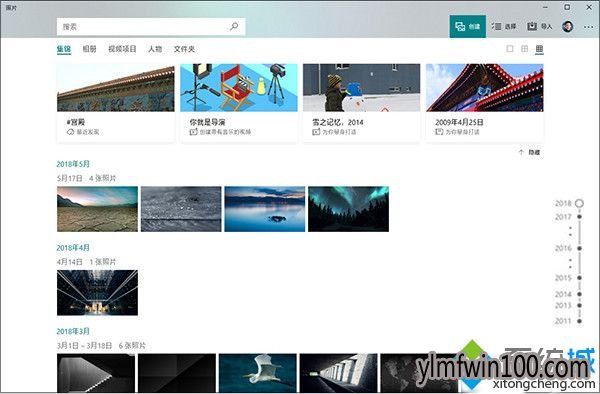The image size is (600, 394).
Task: Switch to the 视频项目 tab
Action: (x=122, y=49)
